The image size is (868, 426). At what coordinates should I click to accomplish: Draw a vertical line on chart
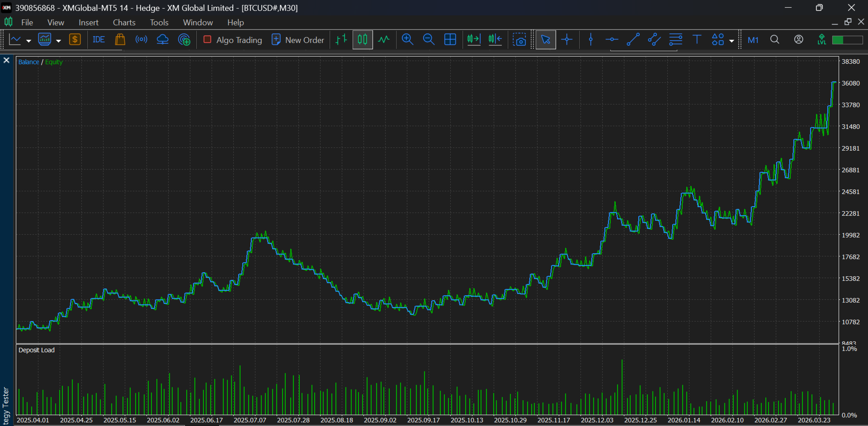[x=591, y=40]
